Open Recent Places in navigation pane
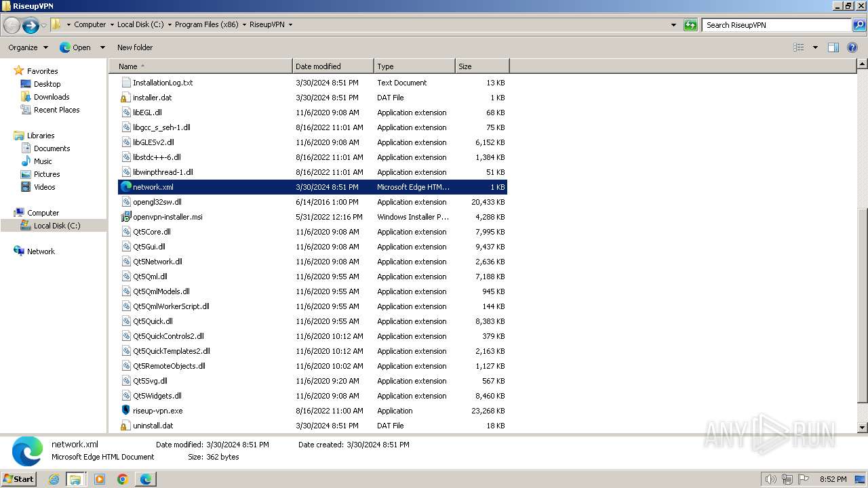 56,110
